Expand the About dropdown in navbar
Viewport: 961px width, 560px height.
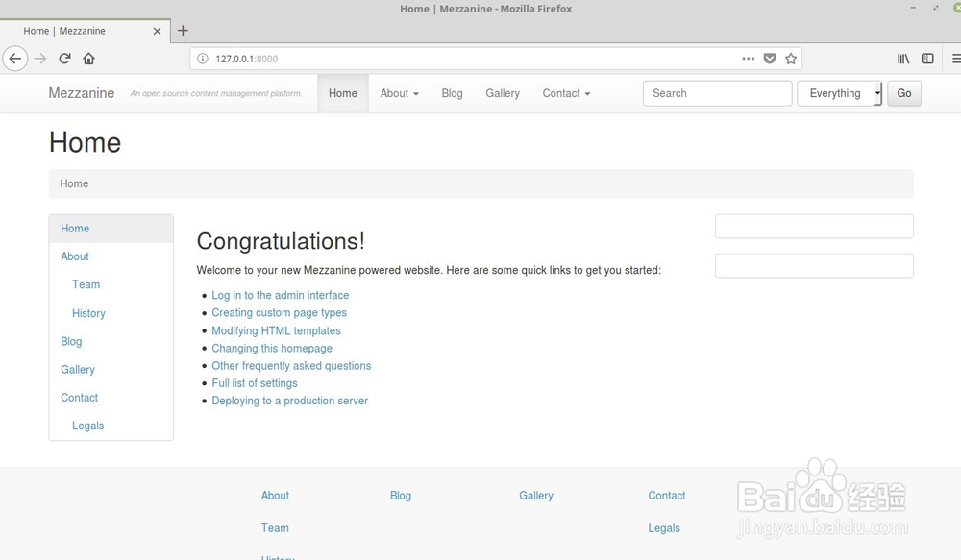point(400,93)
